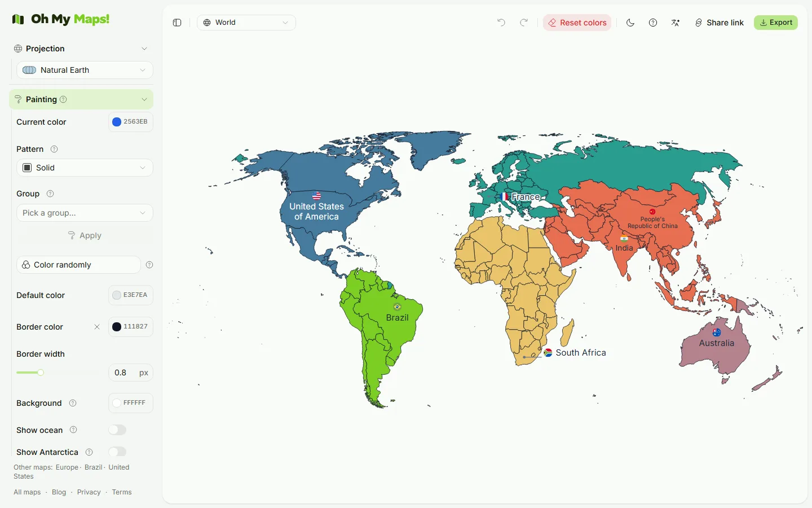Open the help question mark icon in toolbar
The width and height of the screenshot is (812, 508).
(x=653, y=23)
